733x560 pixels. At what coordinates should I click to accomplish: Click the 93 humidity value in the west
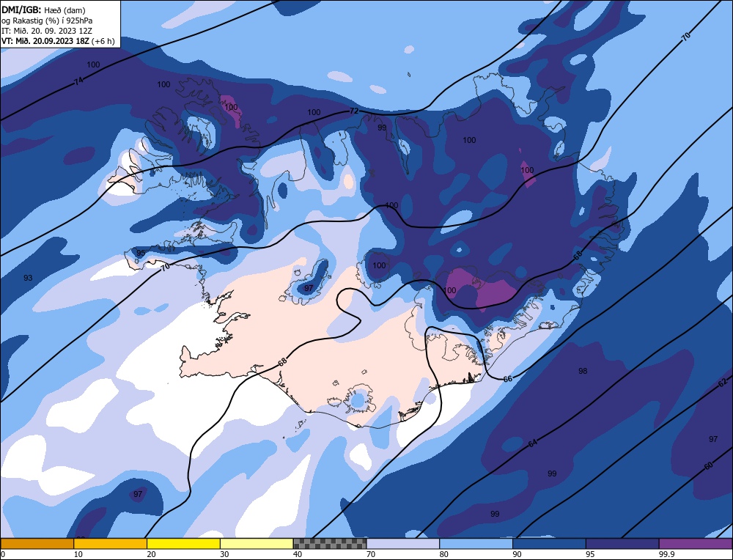[28, 278]
